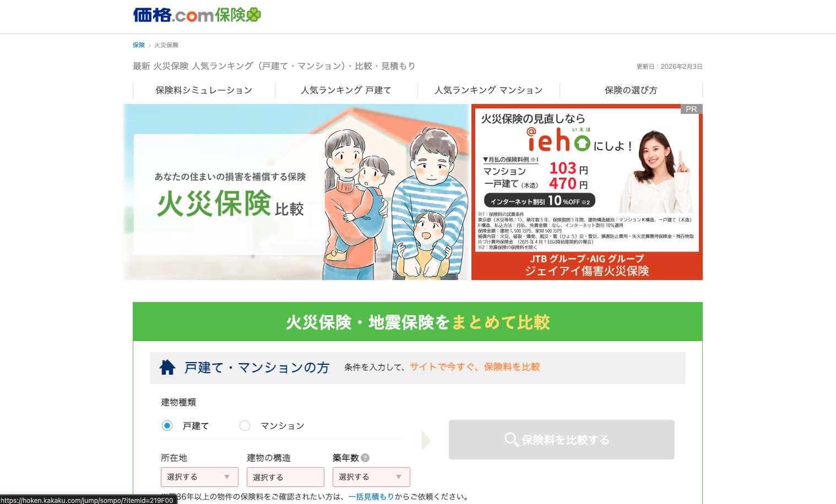Viewport: 836px width, 504px height.
Task: Click the 保険料を比較する button
Action: tap(562, 440)
